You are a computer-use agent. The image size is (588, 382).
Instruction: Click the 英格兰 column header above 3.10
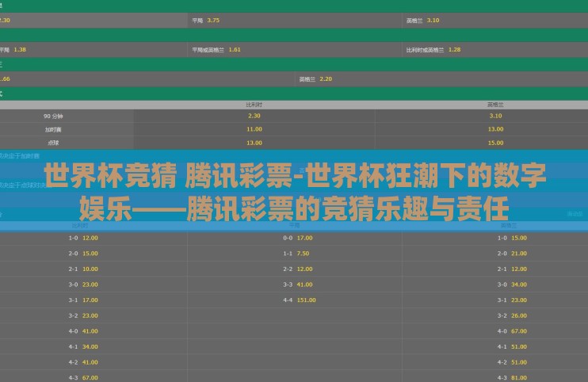tap(495, 105)
